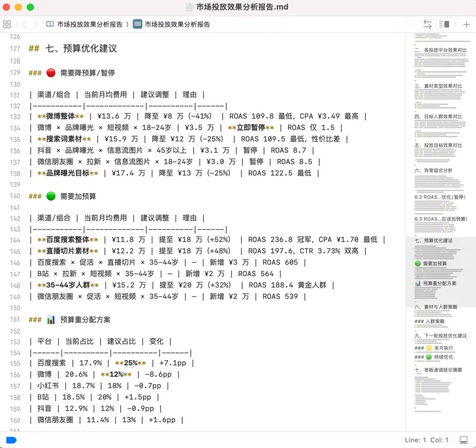This screenshot has height=448, width=476.
Task: Jump to 四、目标人群效果对比 in outline
Action: coord(438,117)
